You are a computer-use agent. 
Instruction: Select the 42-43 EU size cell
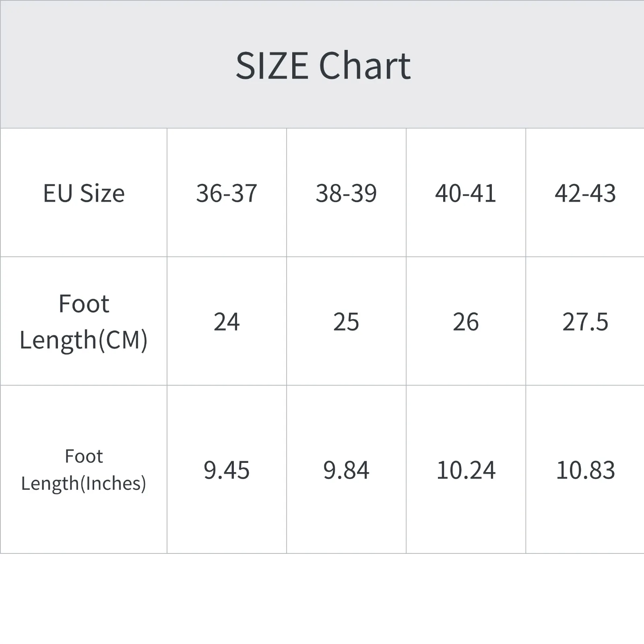tap(585, 193)
